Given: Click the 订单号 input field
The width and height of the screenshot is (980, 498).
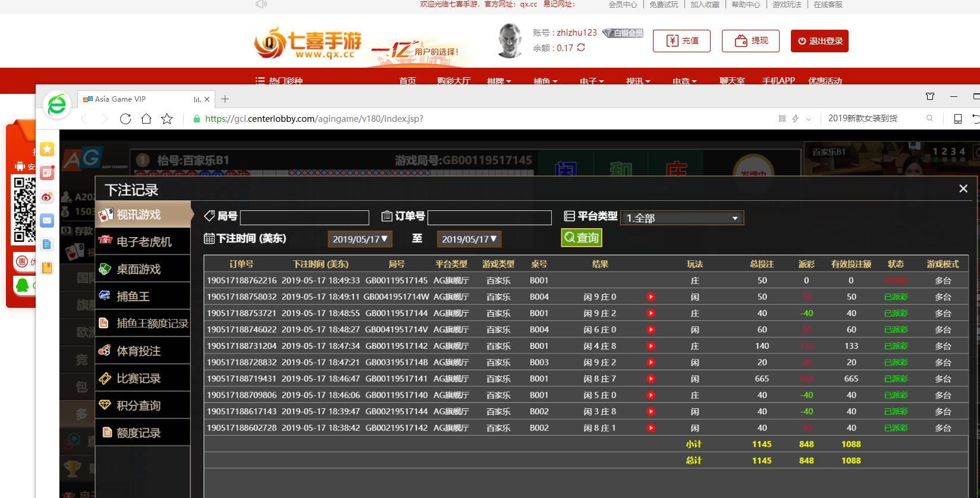Looking at the screenshot, I should pos(489,218).
